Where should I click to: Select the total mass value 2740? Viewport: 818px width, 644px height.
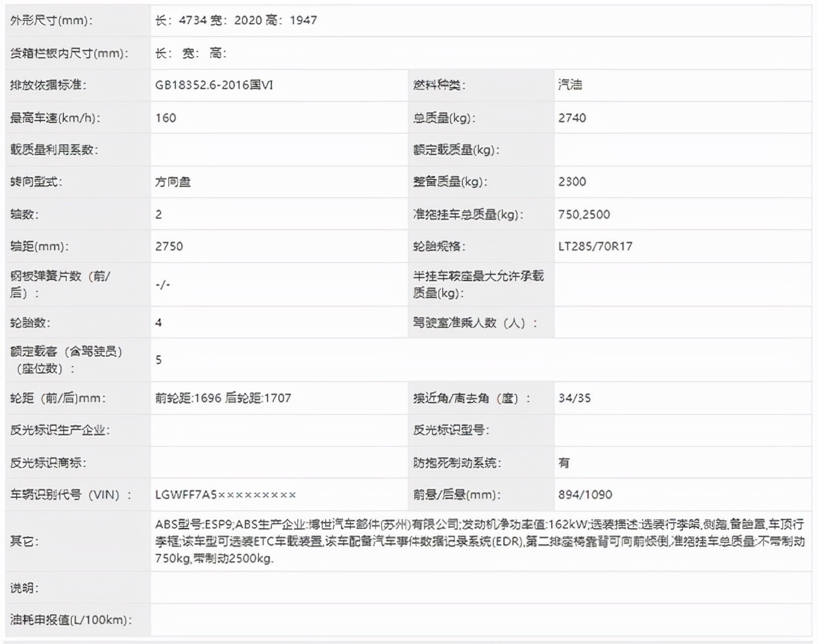pyautogui.click(x=572, y=118)
